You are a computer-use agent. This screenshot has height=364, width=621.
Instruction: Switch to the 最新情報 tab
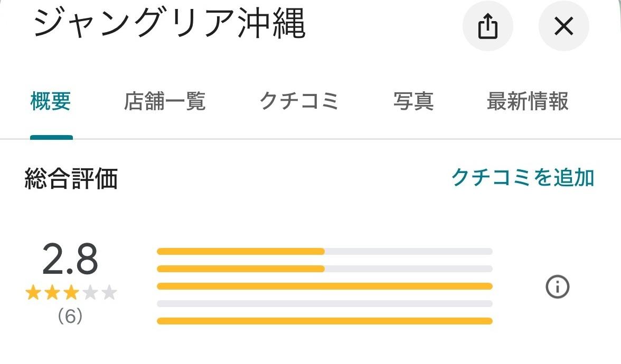[x=528, y=102]
